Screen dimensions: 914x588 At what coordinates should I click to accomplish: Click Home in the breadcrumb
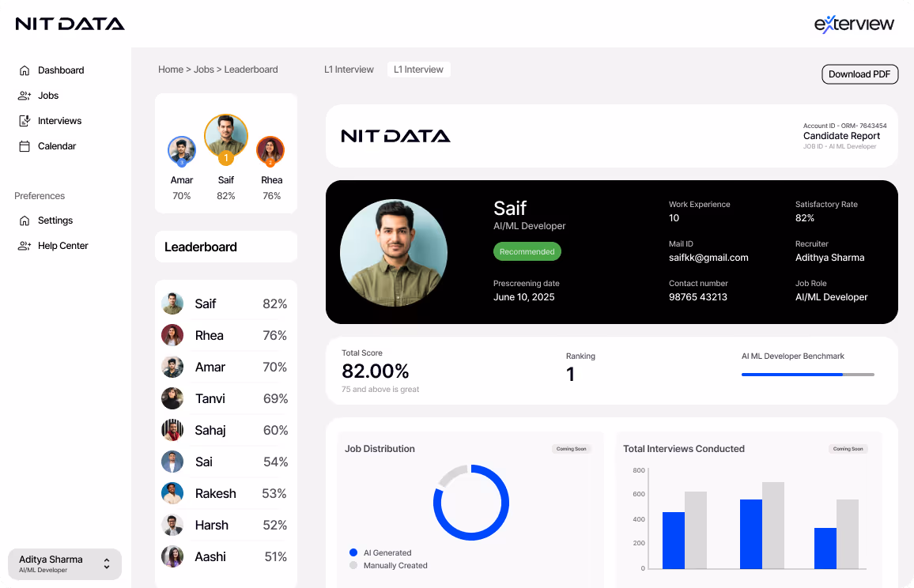(x=171, y=70)
